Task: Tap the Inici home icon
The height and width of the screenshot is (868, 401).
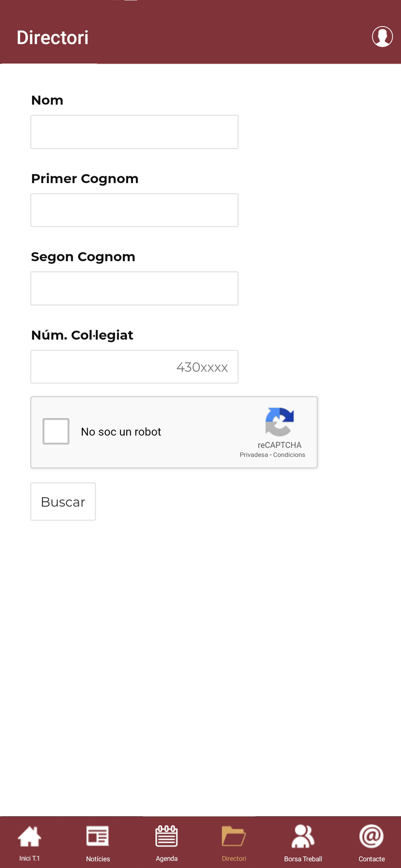Action: 29,836
